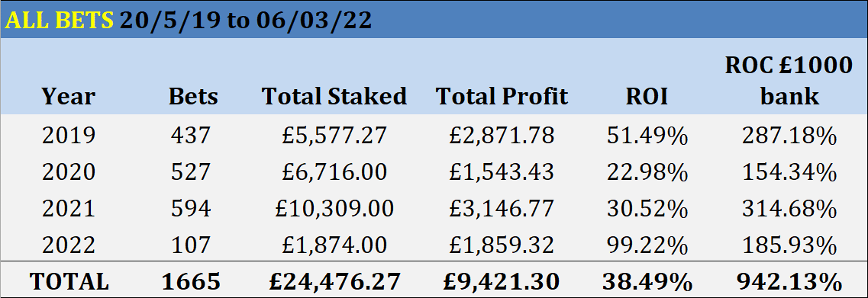Viewport: 868px width, 298px height.
Task: Click the £10,309.00 total staked cell
Action: (334, 208)
